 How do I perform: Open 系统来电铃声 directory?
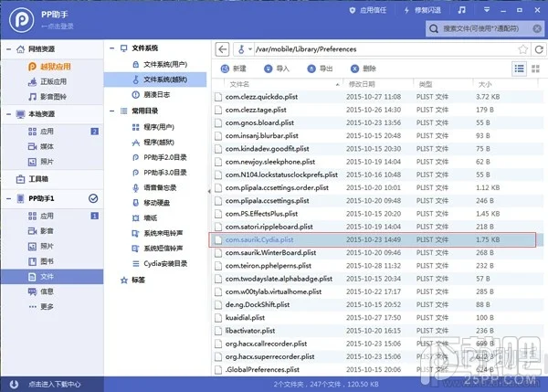tap(157, 233)
